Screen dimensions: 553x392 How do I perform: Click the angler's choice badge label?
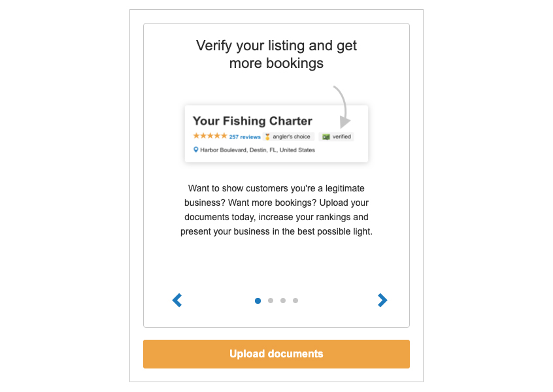pos(292,137)
